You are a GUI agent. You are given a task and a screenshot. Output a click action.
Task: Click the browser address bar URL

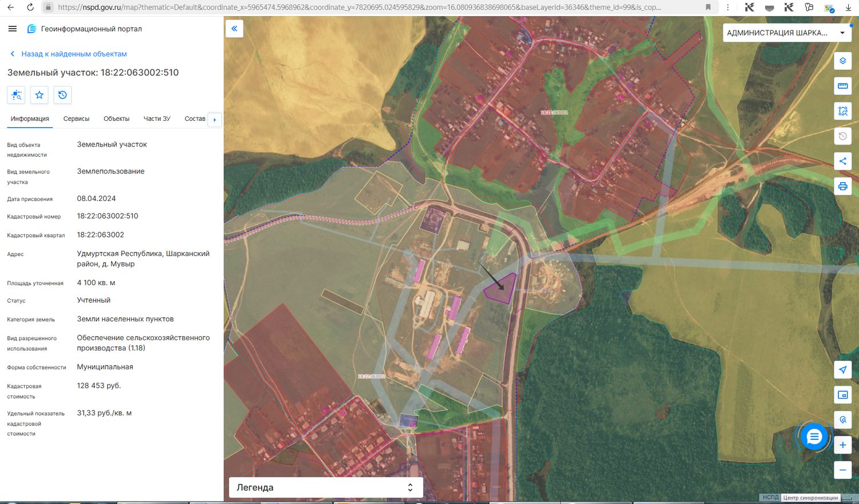point(360,7)
